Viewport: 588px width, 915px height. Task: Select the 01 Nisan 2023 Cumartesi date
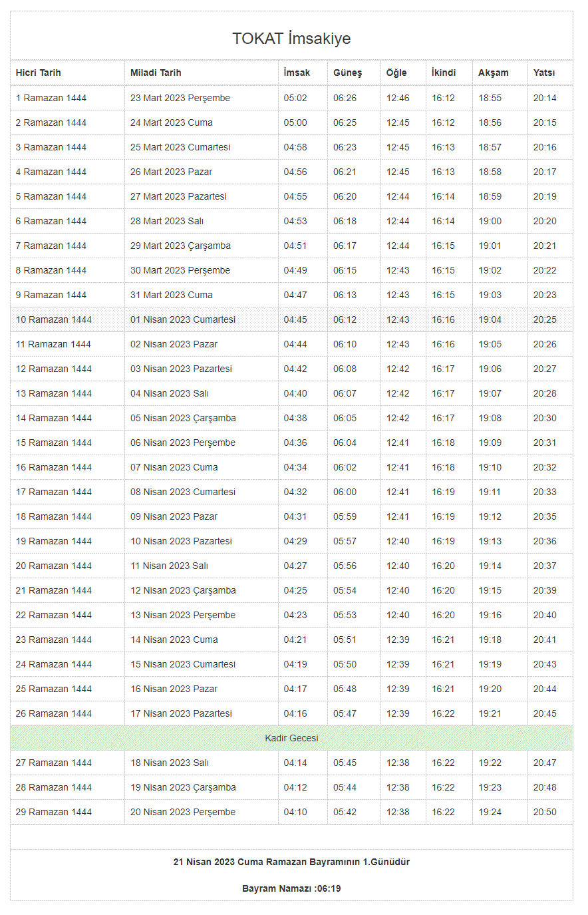(x=183, y=319)
